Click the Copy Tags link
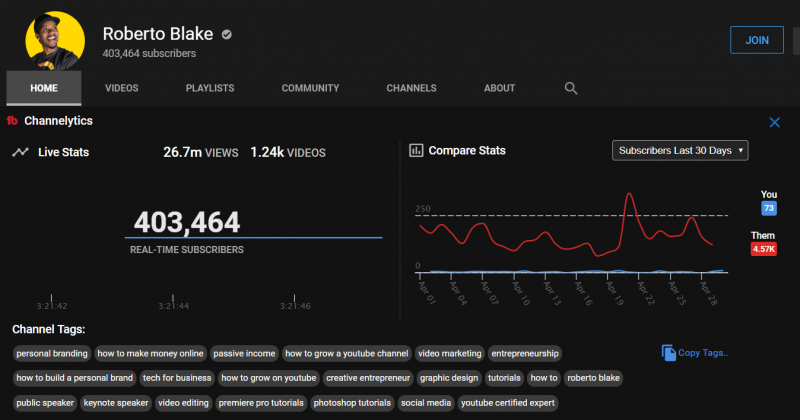800x420 pixels. click(x=703, y=353)
